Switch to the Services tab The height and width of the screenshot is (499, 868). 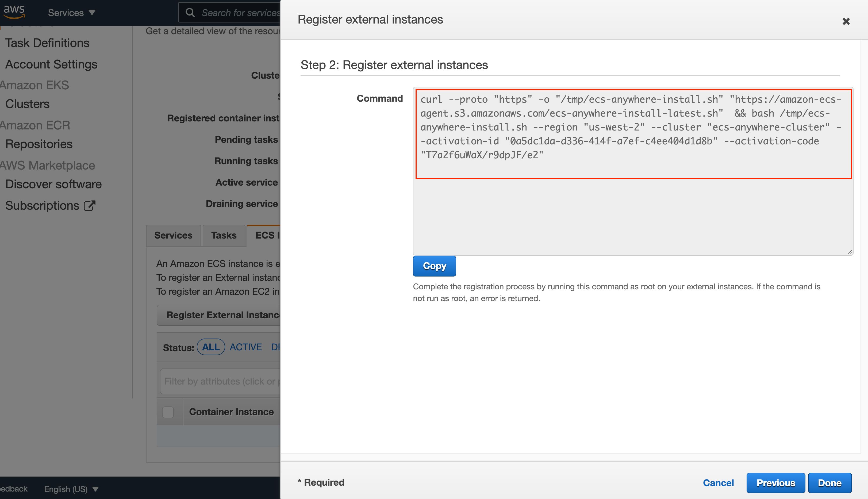(173, 235)
